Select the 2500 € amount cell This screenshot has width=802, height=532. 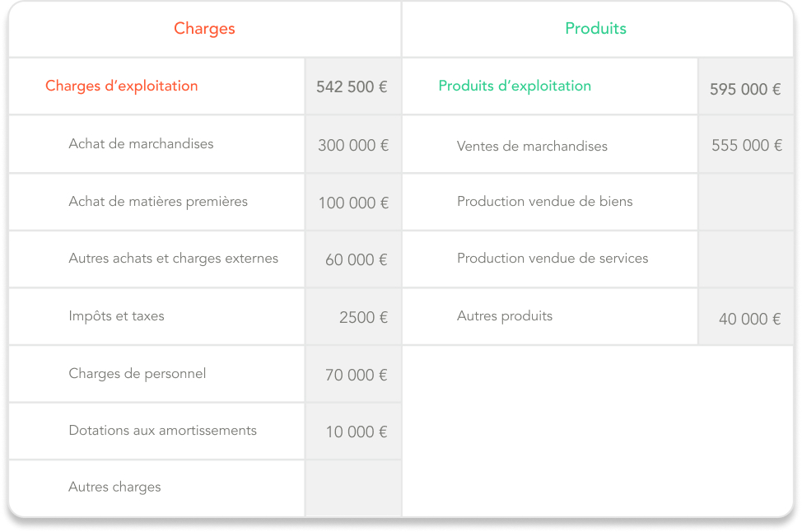click(x=353, y=316)
